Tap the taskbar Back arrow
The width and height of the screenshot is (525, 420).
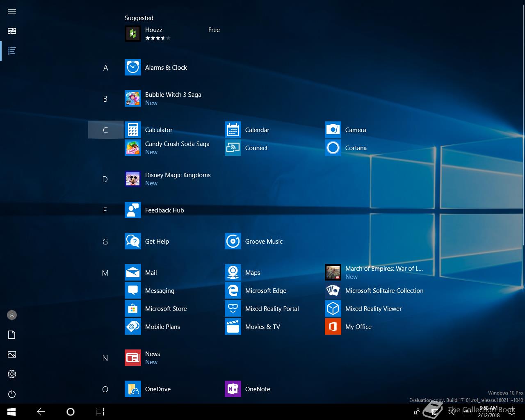click(x=41, y=412)
